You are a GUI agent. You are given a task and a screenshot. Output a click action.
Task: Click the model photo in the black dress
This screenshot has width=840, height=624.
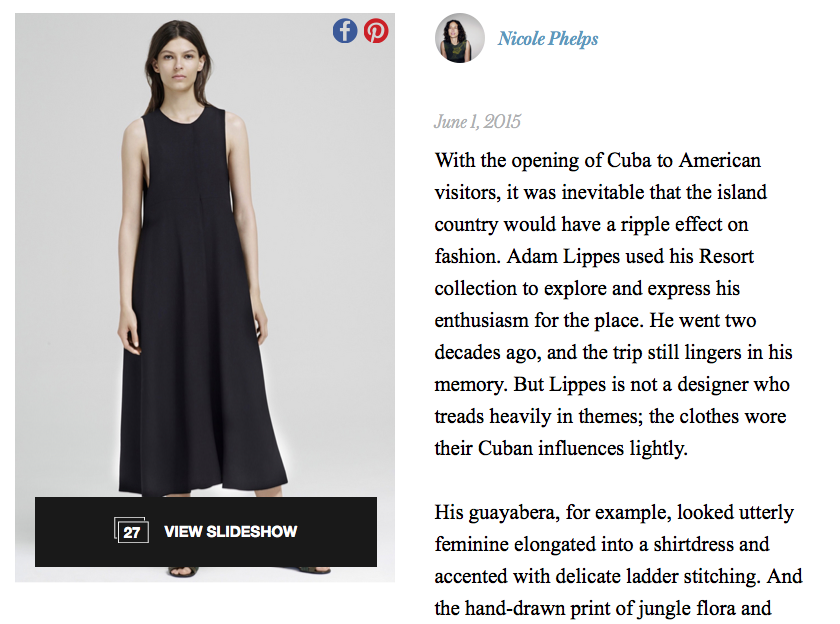pyautogui.click(x=205, y=300)
